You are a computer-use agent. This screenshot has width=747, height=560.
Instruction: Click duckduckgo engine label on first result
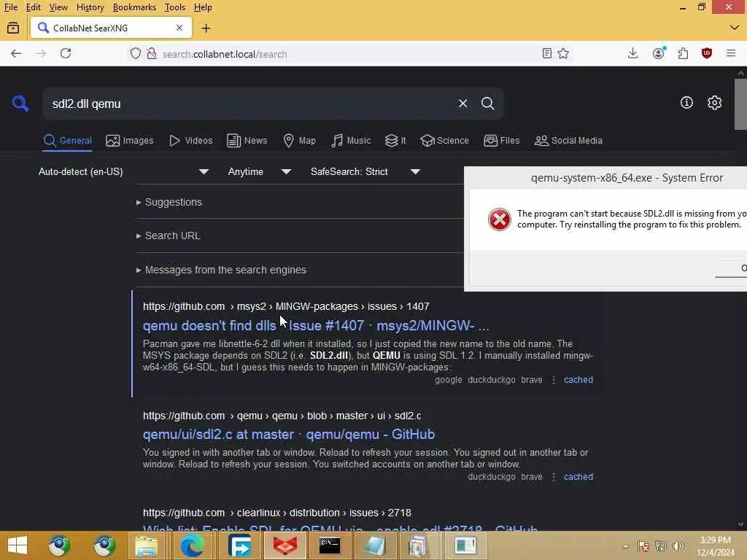coord(491,379)
